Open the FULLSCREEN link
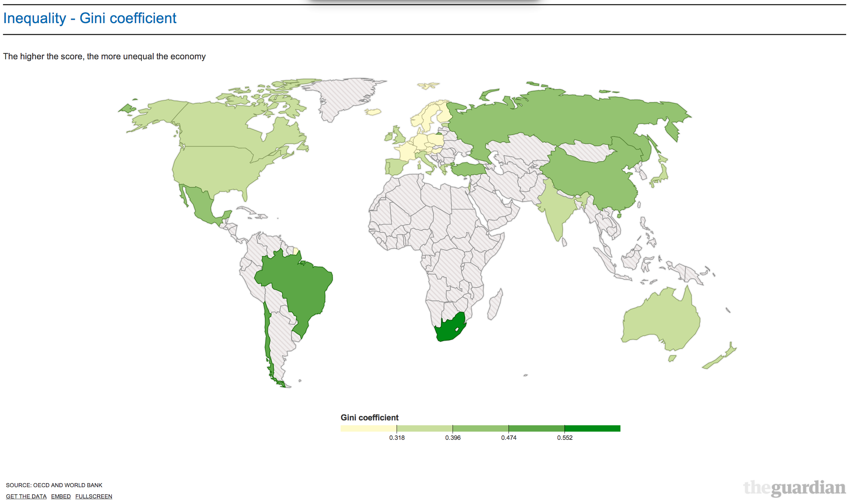 [x=94, y=496]
